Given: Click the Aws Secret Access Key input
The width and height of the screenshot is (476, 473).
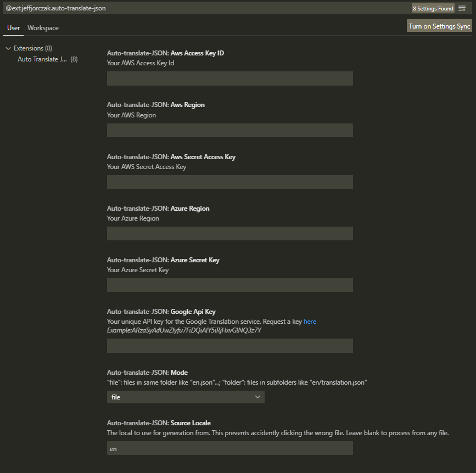Looking at the screenshot, I should coord(230,182).
